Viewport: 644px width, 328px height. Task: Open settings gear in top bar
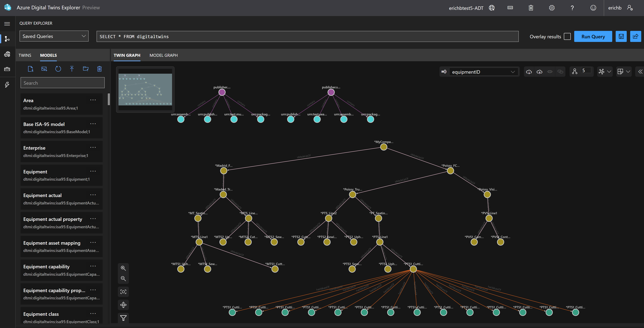pyautogui.click(x=552, y=8)
